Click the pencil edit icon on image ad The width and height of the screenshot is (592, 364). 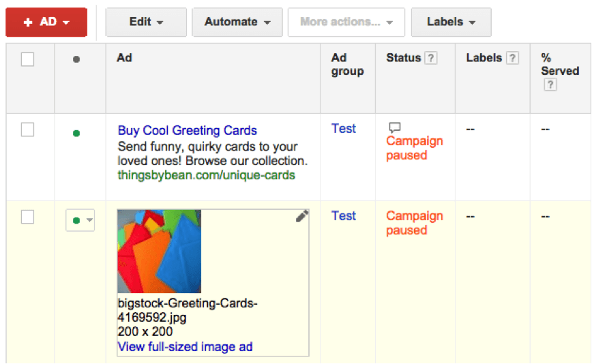click(x=301, y=216)
